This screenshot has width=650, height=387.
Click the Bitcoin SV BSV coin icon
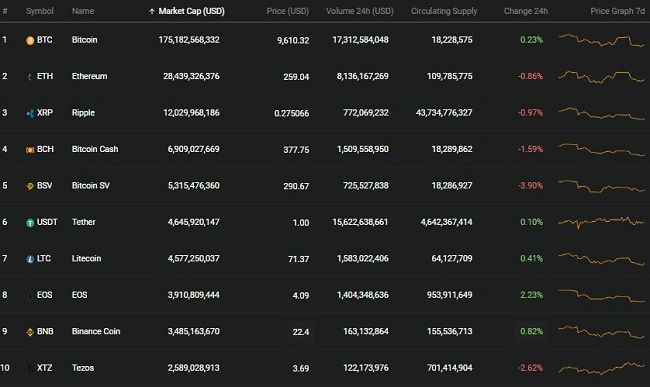[30, 186]
